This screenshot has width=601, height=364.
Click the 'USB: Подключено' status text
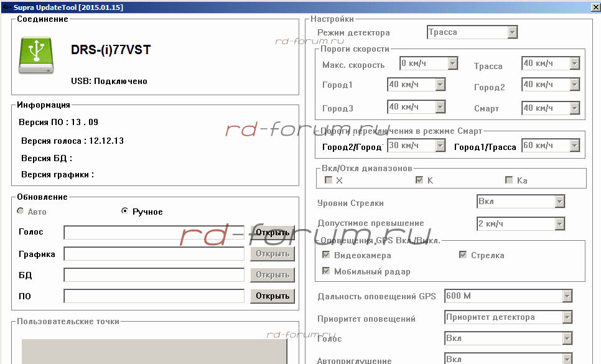point(109,82)
